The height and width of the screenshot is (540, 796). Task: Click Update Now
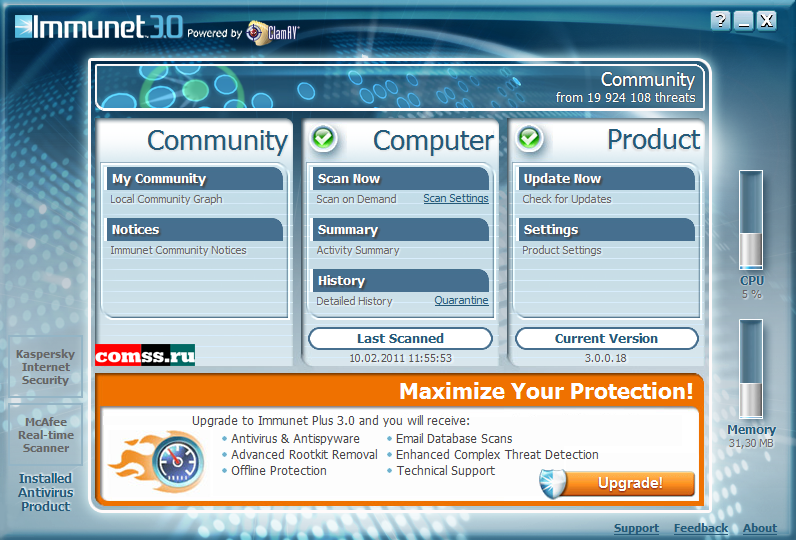coord(607,179)
